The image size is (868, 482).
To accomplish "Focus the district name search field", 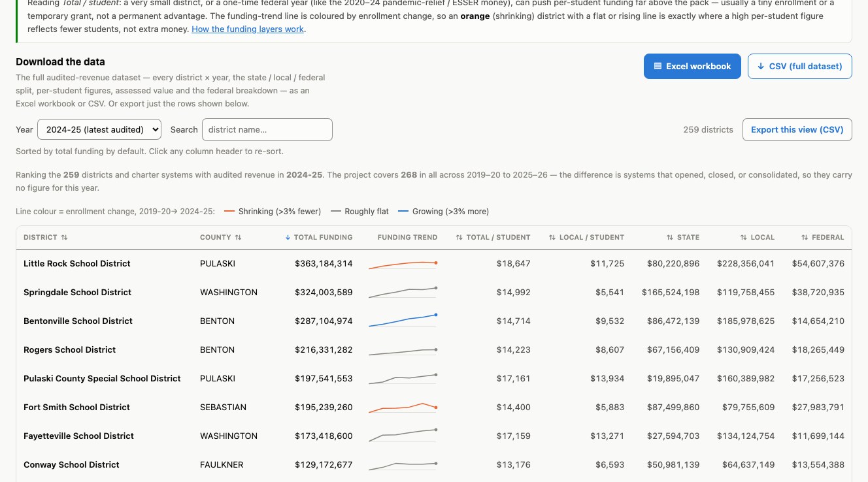I will (x=267, y=129).
